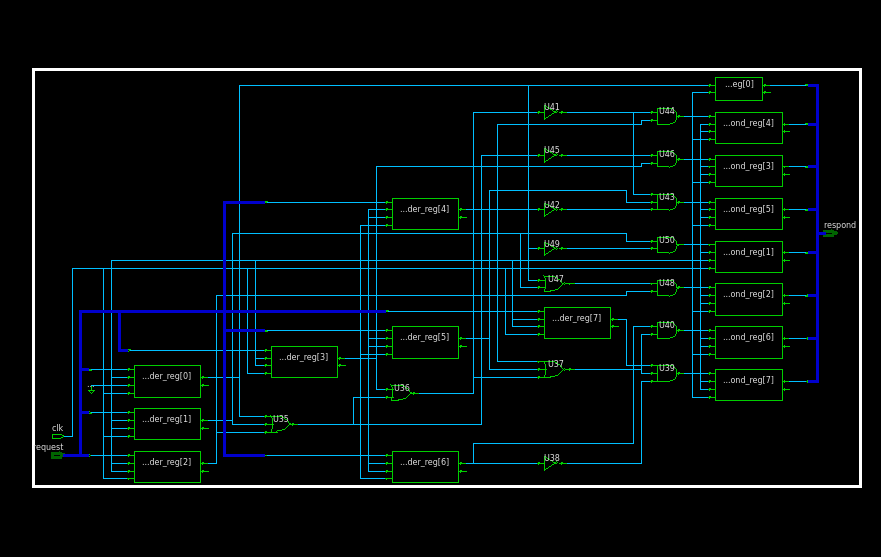Screen dimensions: 881x557
Task: Select the ...ond_reg[4] register cell
Action: [x=748, y=128]
